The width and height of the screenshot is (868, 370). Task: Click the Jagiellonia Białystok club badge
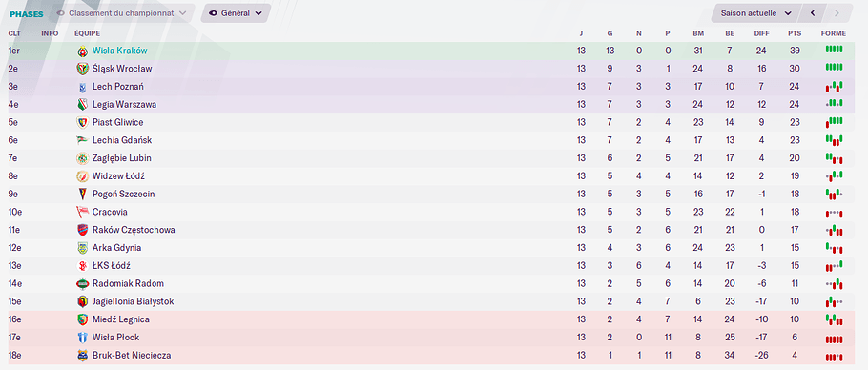tap(82, 301)
